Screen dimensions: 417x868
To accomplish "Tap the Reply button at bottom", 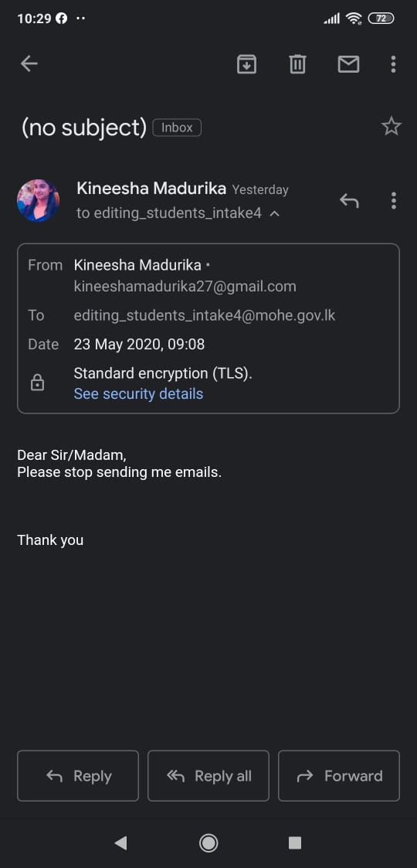I will coord(78,775).
